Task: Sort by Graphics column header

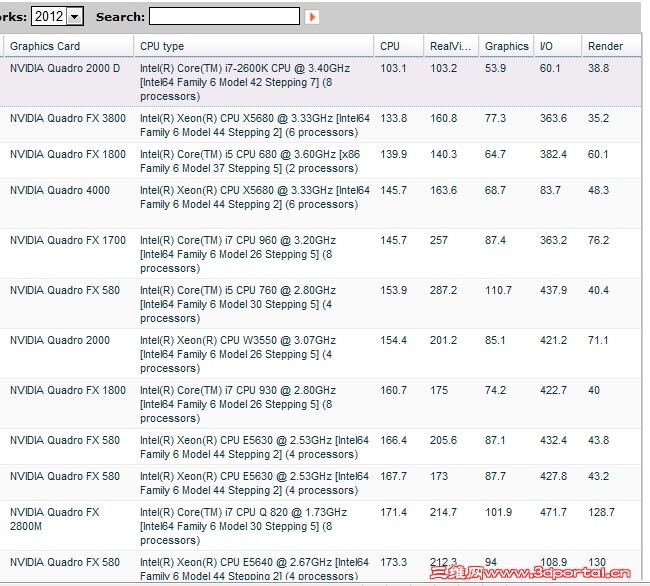Action: 507,46
